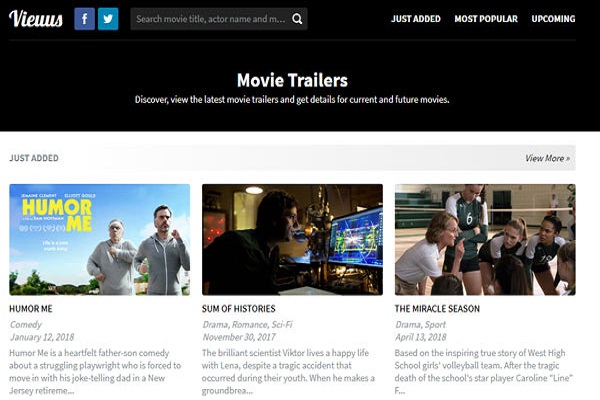Screen dimensions: 600x400
Task: Click the Just Added section heading
Action: (x=34, y=158)
